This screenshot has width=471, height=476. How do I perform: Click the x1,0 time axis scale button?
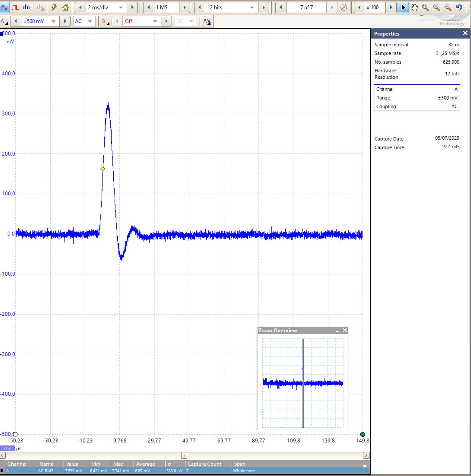click(7, 448)
